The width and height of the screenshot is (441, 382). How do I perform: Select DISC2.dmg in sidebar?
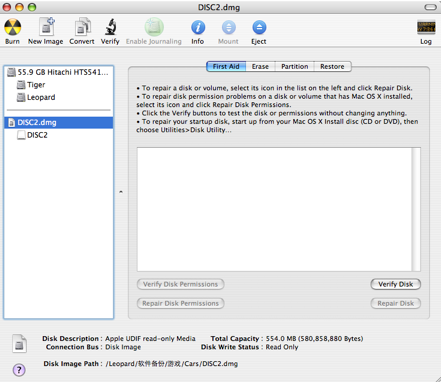[x=59, y=123]
